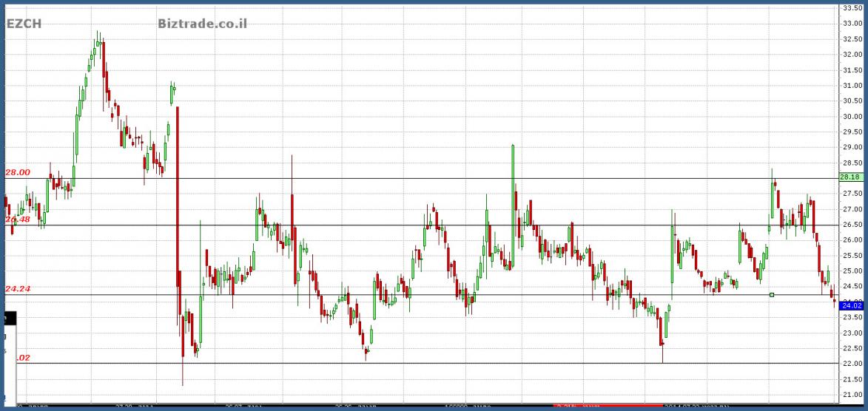Click the 33.00 price axis label
The width and height of the screenshot is (868, 411).
(x=851, y=24)
